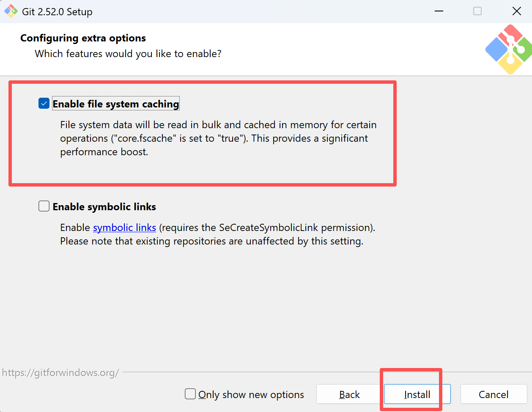Screen dimensions: 532x412
Task: Click the greyed-out maximize window button
Action: click(477, 11)
